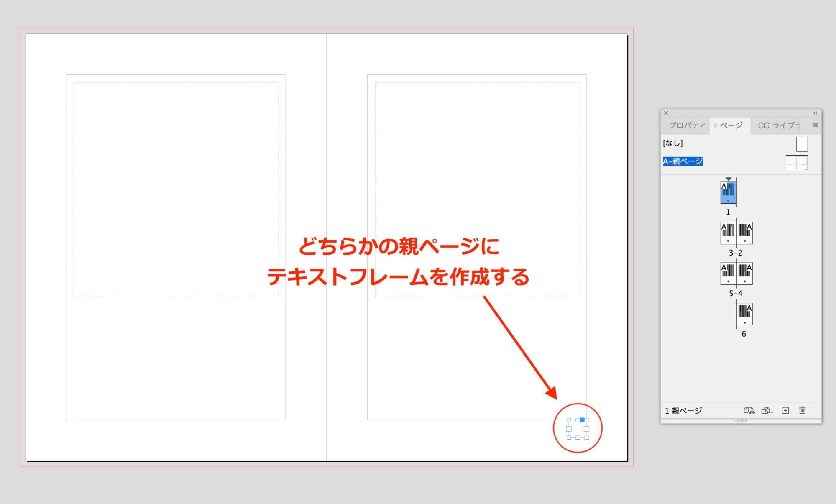Close the Pages panel with the X icon
This screenshot has height=504, width=836.
pos(666,113)
